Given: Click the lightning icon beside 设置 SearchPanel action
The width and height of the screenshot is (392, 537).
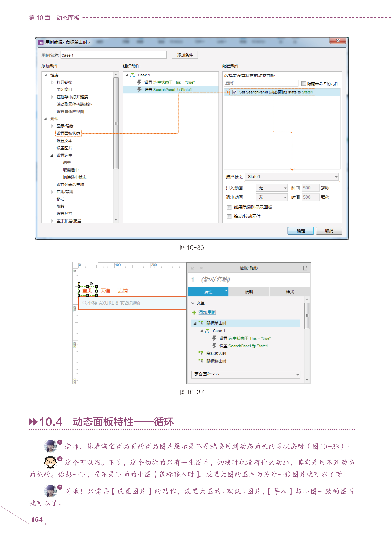Looking at the screenshot, I should pos(140,90).
